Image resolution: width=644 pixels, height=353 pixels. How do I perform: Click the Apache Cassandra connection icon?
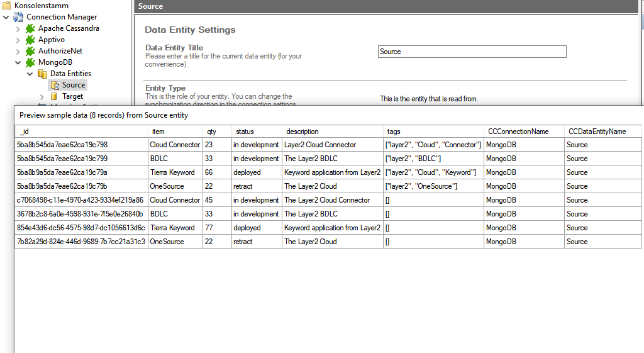30,28
